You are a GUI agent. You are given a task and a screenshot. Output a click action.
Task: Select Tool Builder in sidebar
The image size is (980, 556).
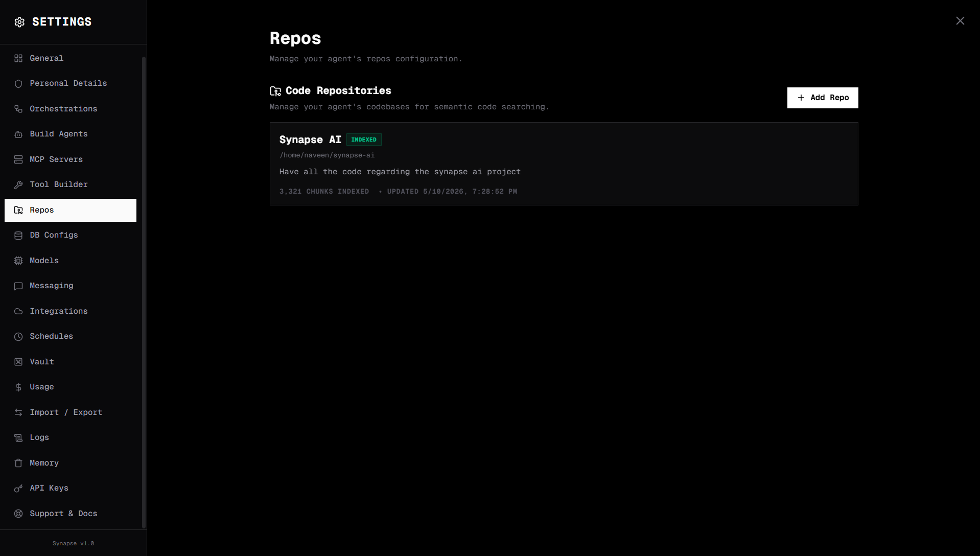71,184
